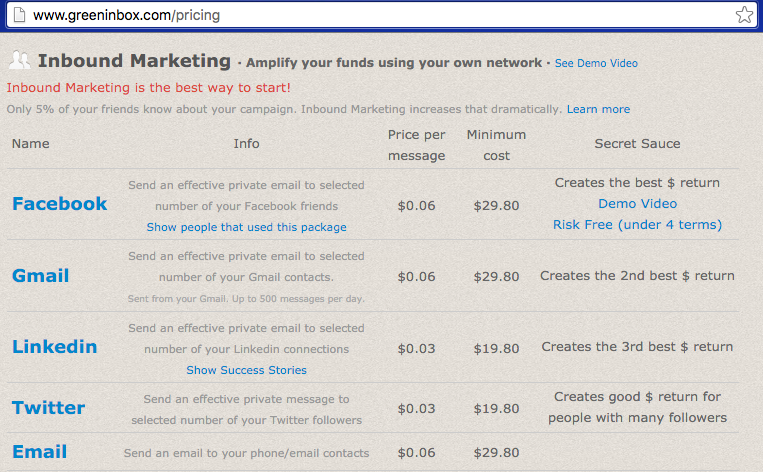Click 'number of your Facebook friends' description
This screenshot has width=763, height=472.
(246, 206)
